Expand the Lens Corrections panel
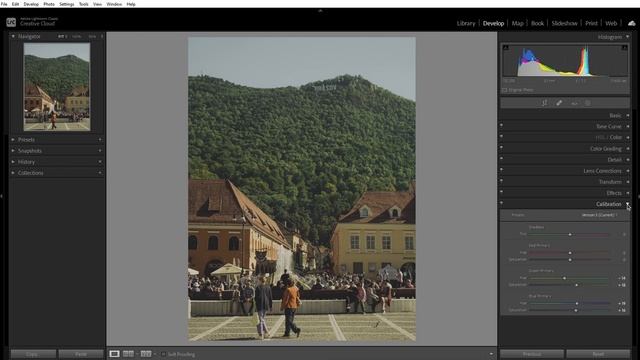 (x=627, y=171)
